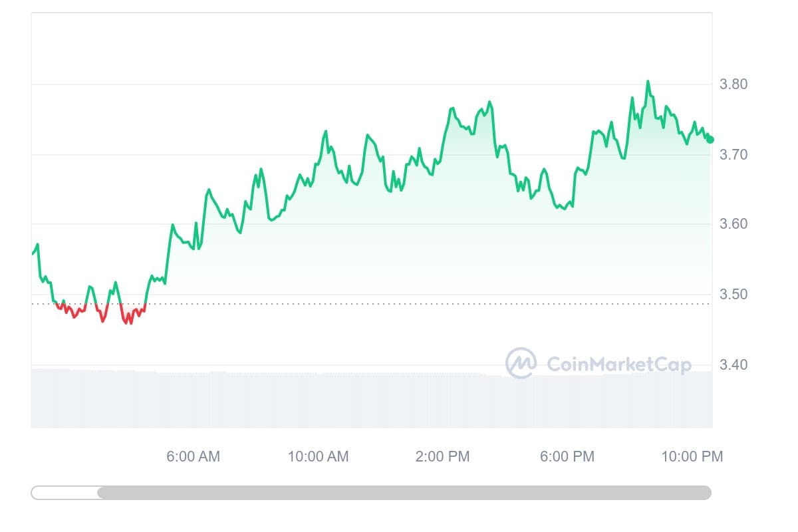Click the CoinMarketCap logo icon watermark
This screenshot has width=798, height=532.
point(521,363)
